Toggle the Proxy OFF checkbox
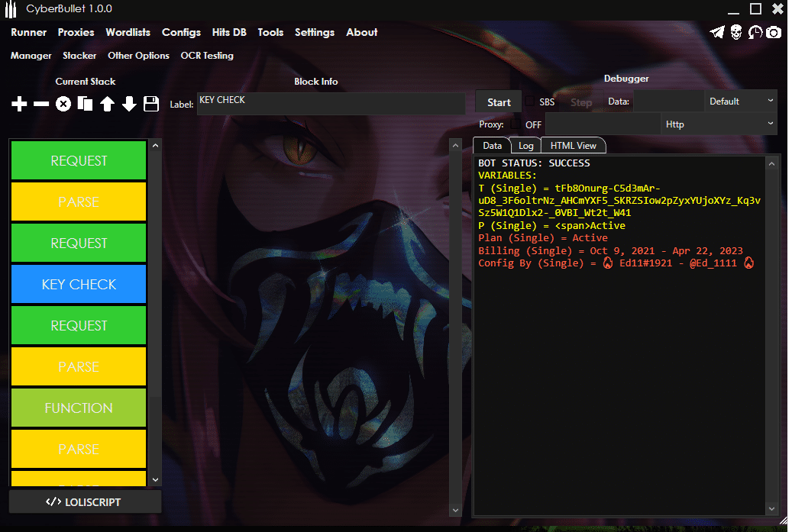This screenshot has height=532, width=792. tap(516, 124)
